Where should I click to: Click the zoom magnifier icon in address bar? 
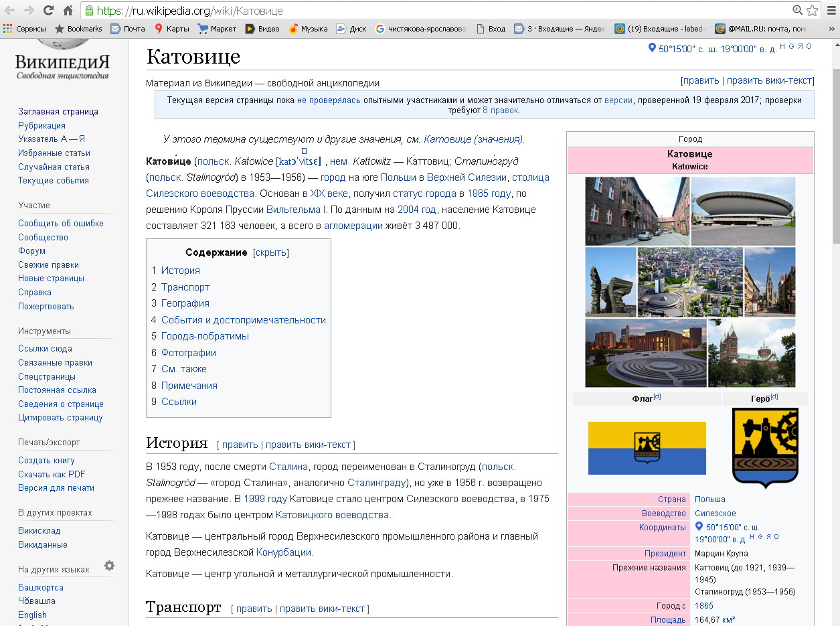point(797,11)
